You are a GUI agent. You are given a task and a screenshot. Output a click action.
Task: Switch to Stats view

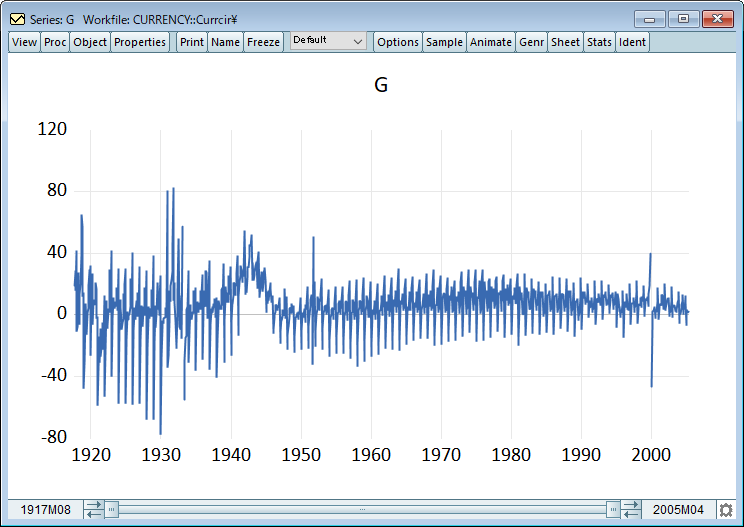(x=599, y=42)
